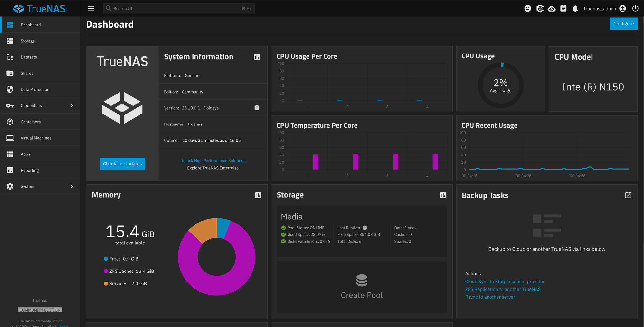
Task: Open the feedback smiley icon
Action: 527,9
